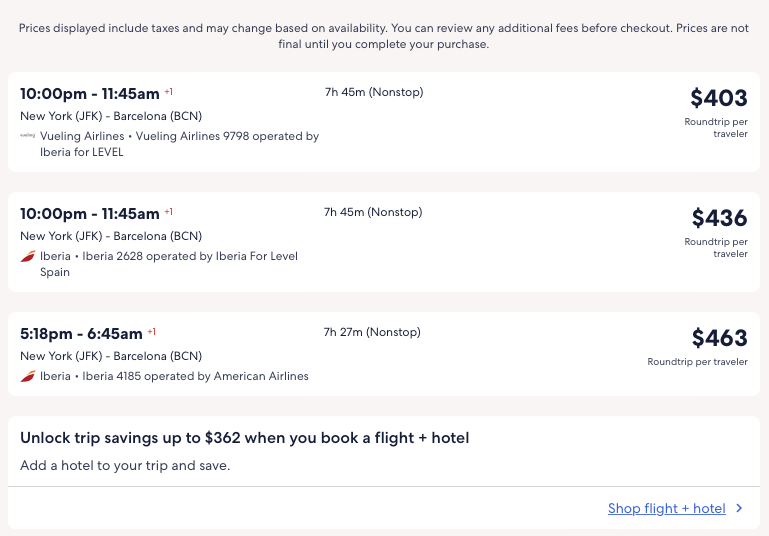Screen dimensions: 769x536
Task: Click the +1 day indicator on 5:18pm flight
Action: 152,332
